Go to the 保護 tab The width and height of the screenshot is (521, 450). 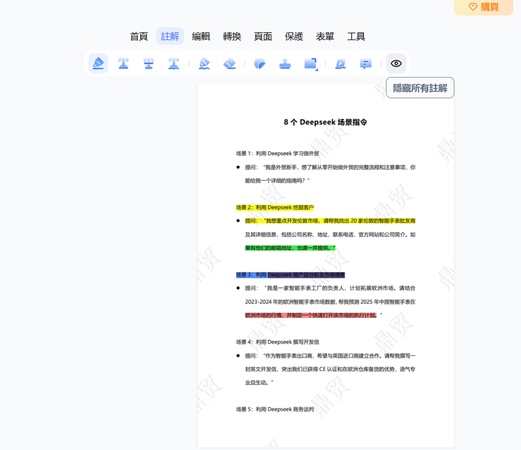[294, 36]
